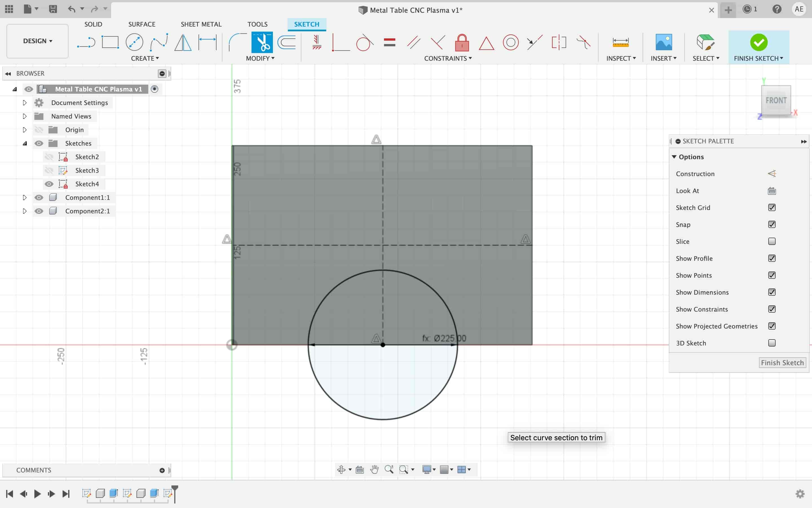This screenshot has width=812, height=508.
Task: Switch to the SOLID tab
Action: click(x=93, y=24)
